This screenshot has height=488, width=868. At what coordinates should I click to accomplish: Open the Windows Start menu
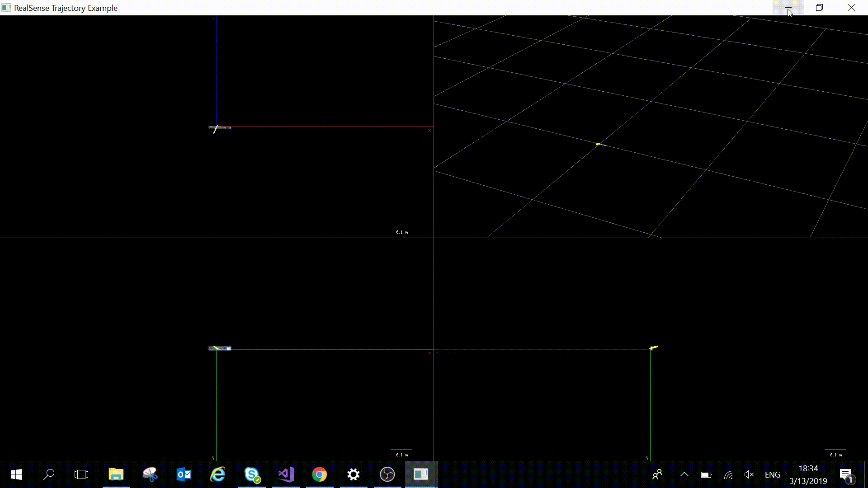tap(16, 474)
